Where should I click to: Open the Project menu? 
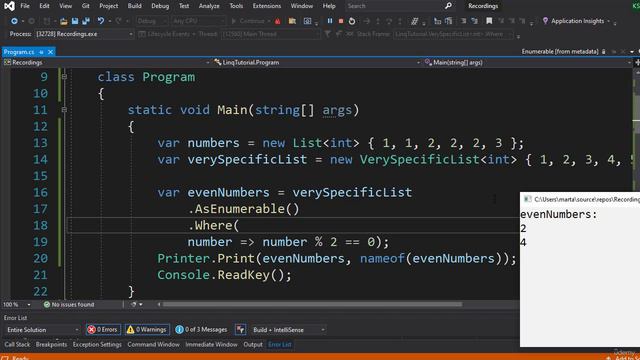tap(109, 6)
